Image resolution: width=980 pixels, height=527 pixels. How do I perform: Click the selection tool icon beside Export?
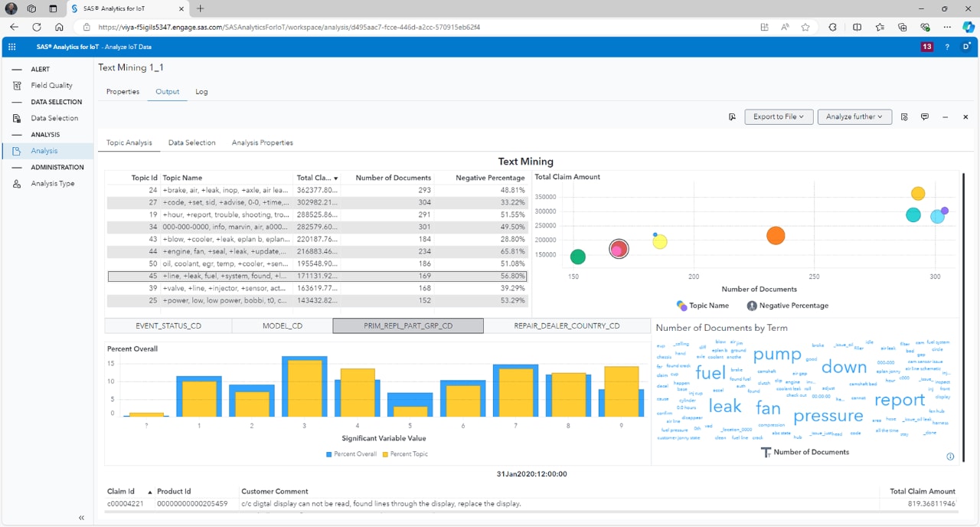coord(732,117)
